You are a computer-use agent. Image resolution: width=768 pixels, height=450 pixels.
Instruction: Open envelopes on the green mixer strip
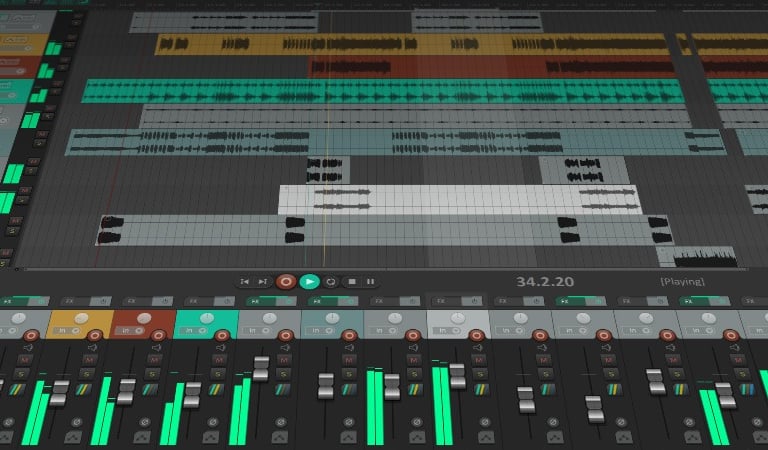(x=211, y=437)
